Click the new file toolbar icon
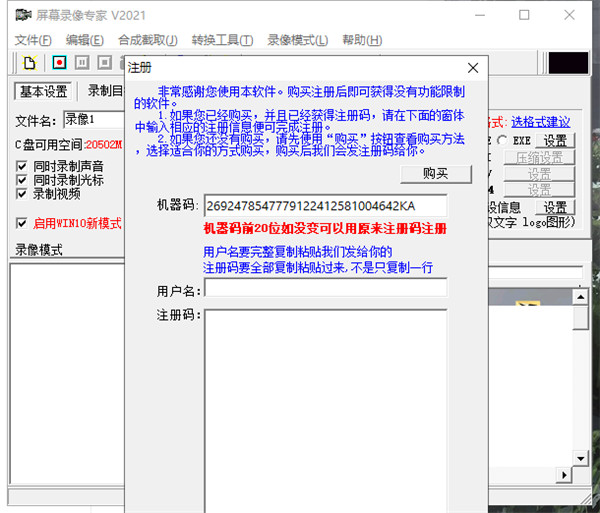Viewport: 600px width, 513px height. pos(31,63)
